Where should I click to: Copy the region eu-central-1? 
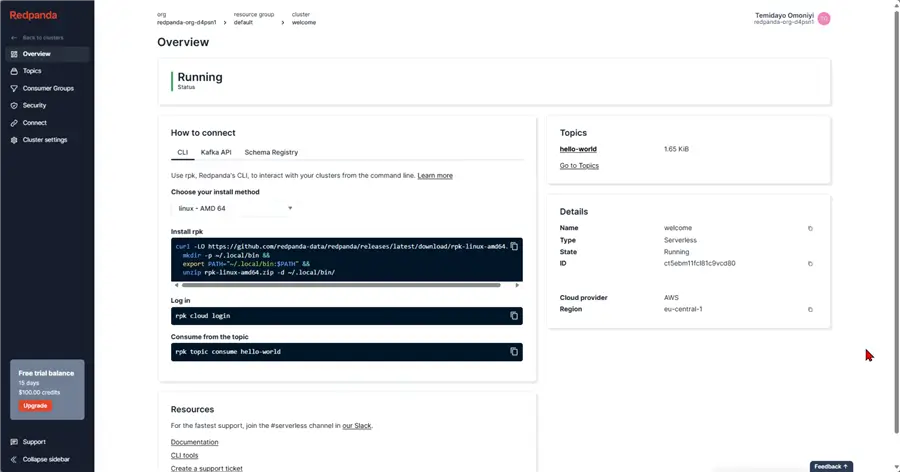810,309
